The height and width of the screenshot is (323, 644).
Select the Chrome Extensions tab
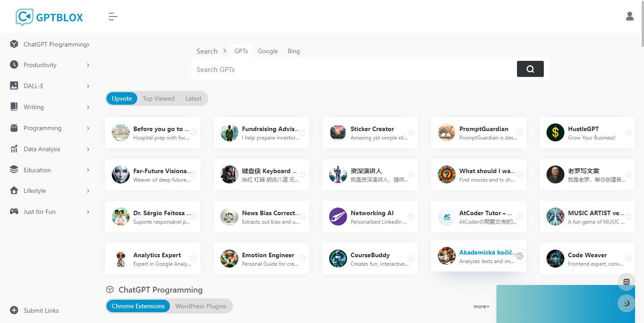(x=138, y=306)
